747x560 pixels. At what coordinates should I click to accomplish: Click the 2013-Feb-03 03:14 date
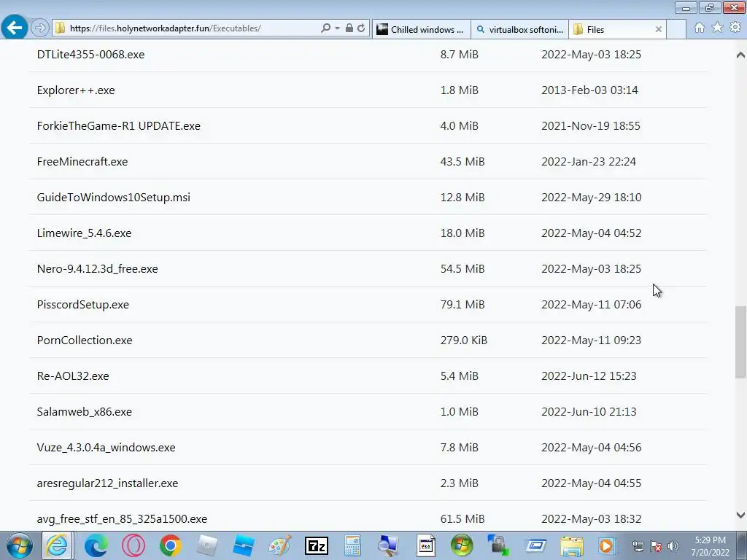(589, 90)
